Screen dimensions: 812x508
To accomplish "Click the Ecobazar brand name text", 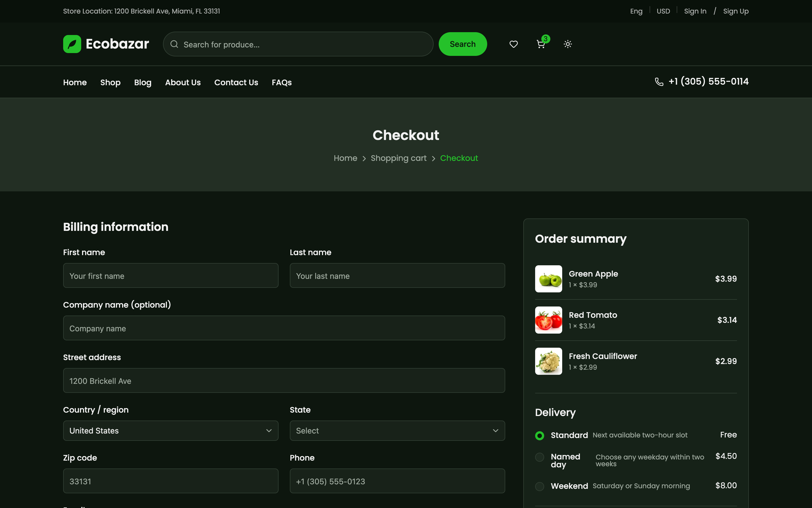I will [117, 44].
